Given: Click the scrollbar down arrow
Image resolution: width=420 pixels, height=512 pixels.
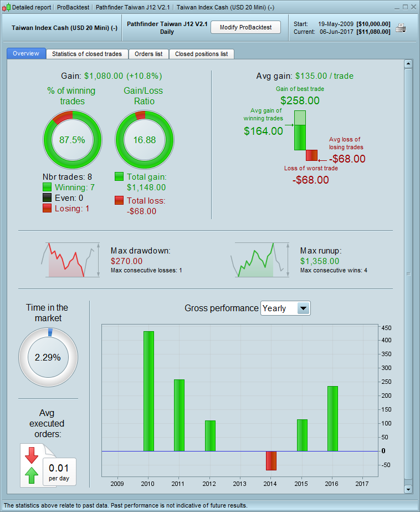Looking at the screenshot, I should tap(408, 489).
